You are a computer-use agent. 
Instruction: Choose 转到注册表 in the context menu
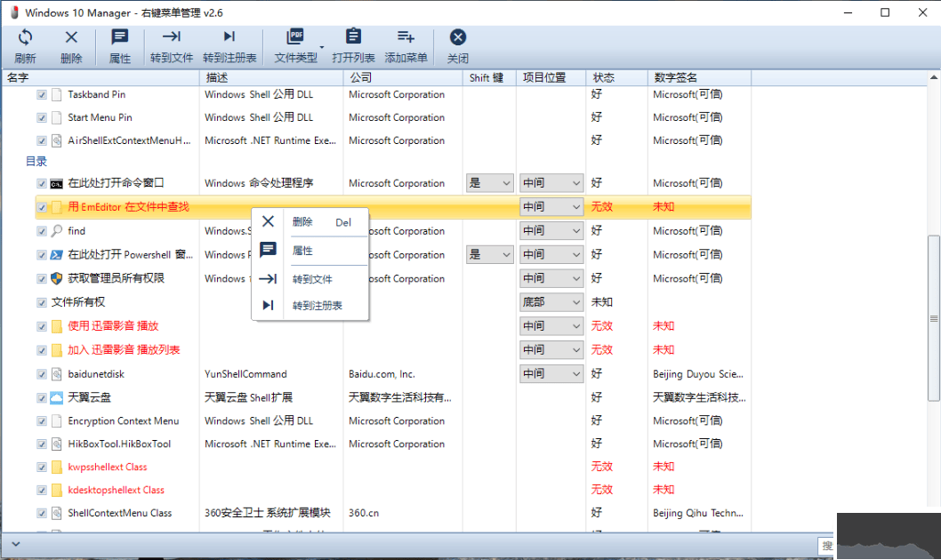[x=317, y=306]
